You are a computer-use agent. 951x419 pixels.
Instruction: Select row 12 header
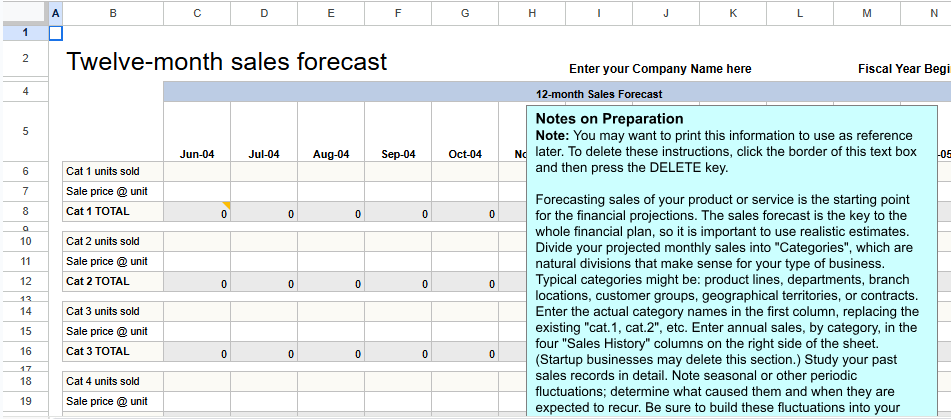point(25,281)
